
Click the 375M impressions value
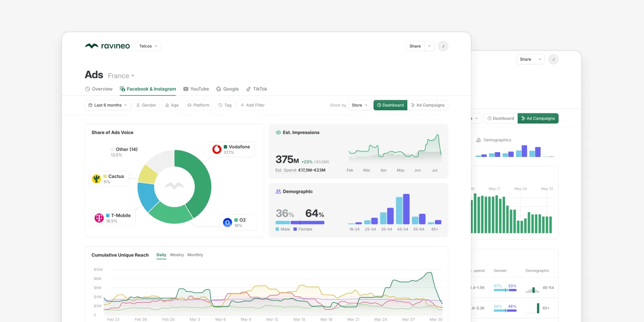(287, 160)
